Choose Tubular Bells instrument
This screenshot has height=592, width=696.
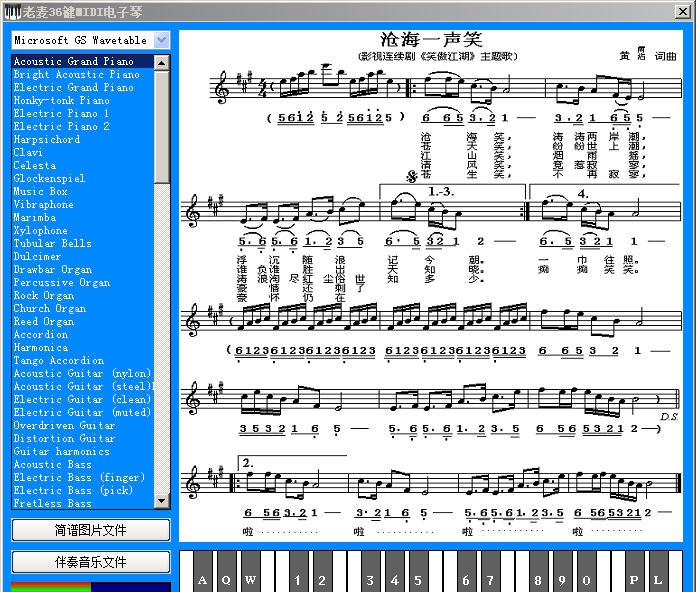83,243
